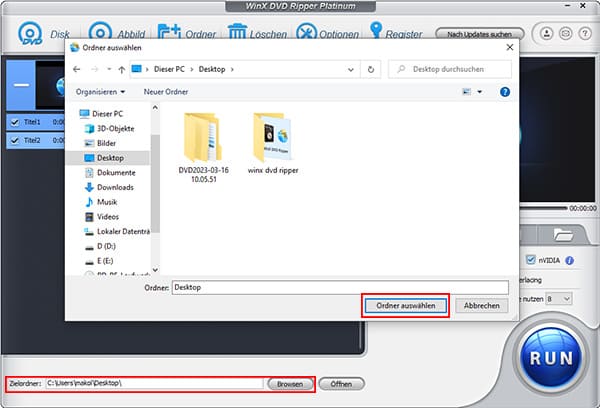Click the navigation tree scroll-down arrow
The width and height of the screenshot is (600, 408).
(155, 270)
